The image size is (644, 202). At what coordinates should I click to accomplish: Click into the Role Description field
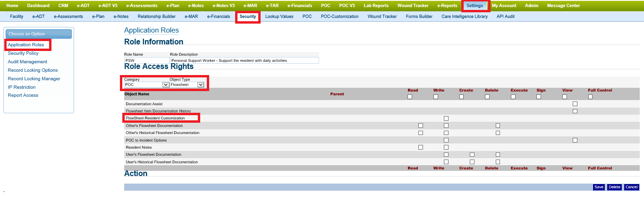[244, 60]
